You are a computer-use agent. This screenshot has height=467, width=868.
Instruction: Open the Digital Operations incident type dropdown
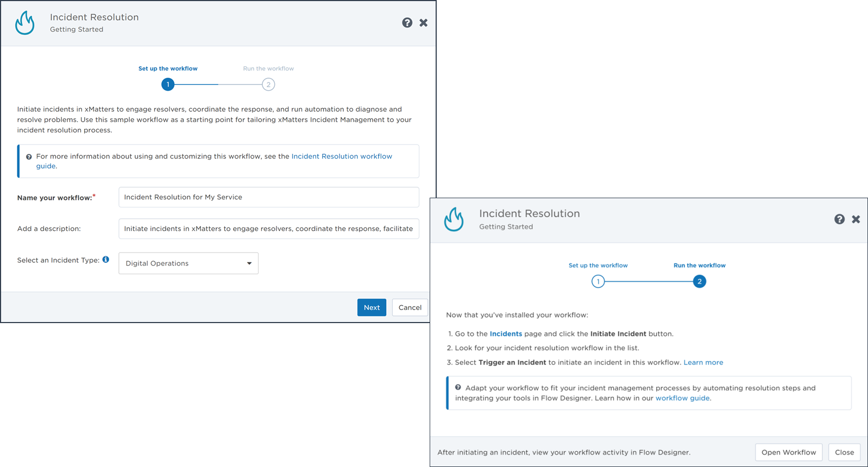click(188, 263)
